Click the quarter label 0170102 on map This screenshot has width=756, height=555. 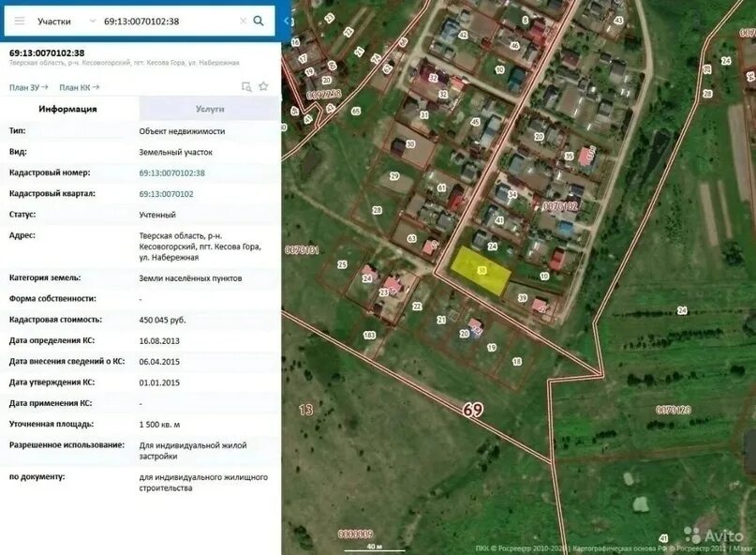(x=562, y=204)
